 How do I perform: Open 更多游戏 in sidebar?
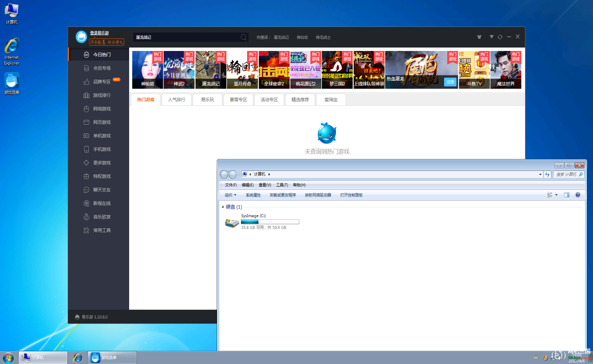click(x=99, y=163)
